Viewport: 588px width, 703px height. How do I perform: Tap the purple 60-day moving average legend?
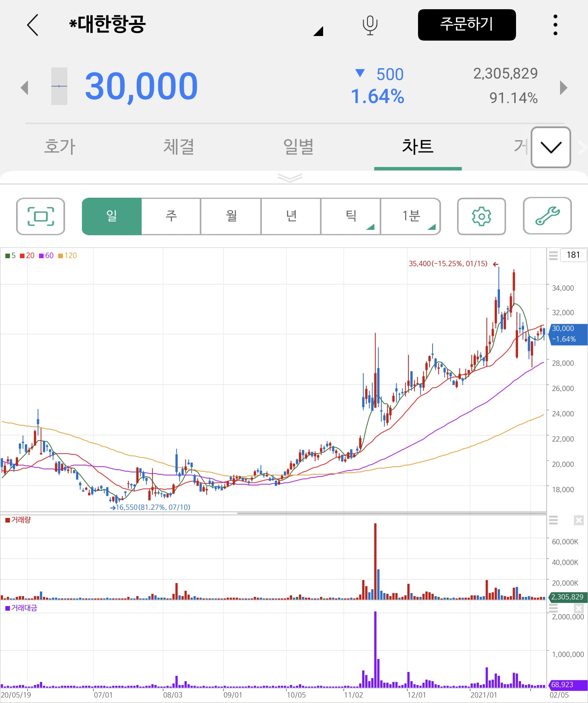(x=46, y=256)
